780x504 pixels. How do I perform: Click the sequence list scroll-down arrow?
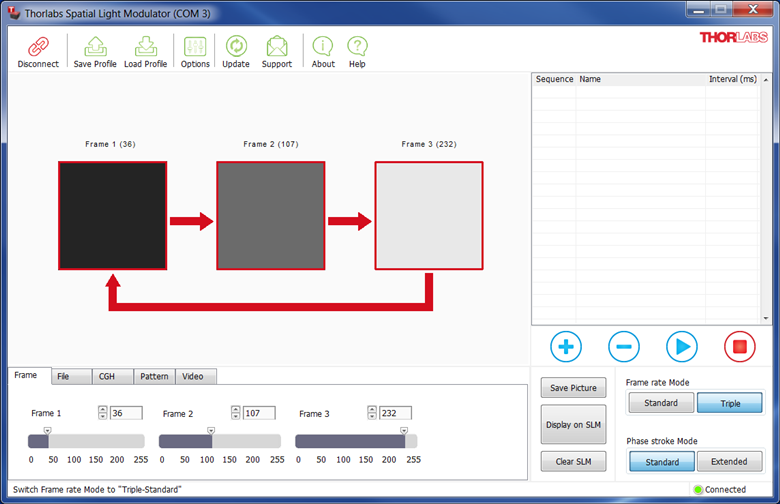pos(766,318)
